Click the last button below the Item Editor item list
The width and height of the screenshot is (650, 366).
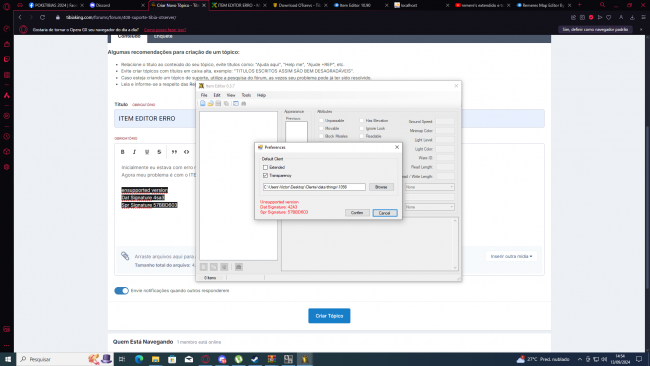click(x=239, y=267)
